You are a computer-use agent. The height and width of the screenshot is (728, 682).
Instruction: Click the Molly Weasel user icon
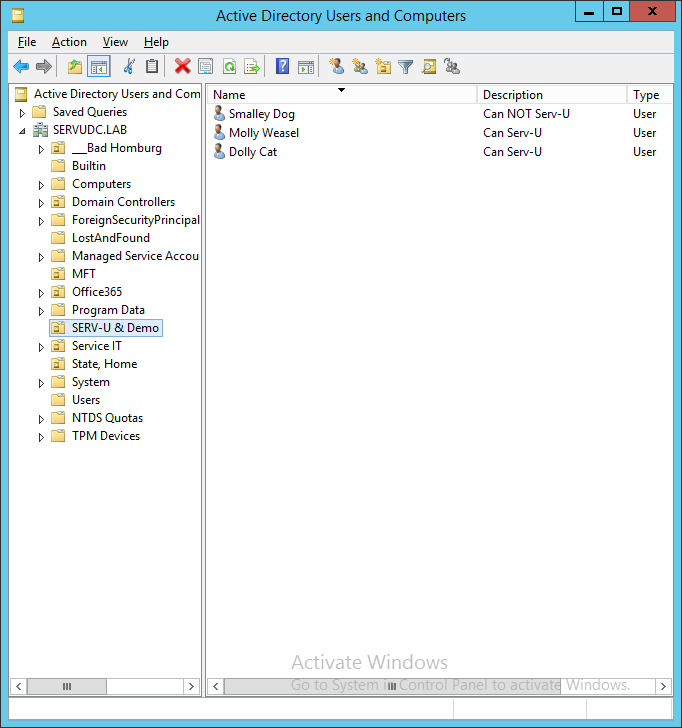(x=219, y=132)
